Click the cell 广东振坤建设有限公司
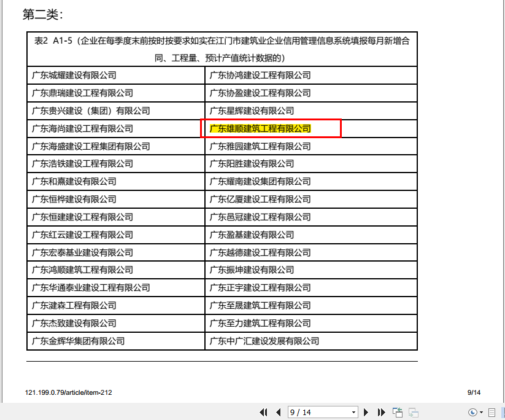This screenshot has height=420, width=505. 311,270
